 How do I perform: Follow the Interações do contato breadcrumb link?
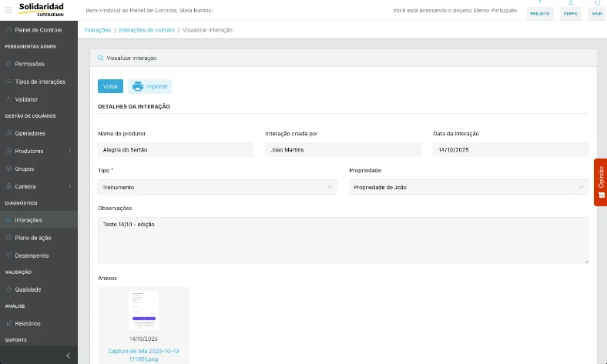click(146, 30)
